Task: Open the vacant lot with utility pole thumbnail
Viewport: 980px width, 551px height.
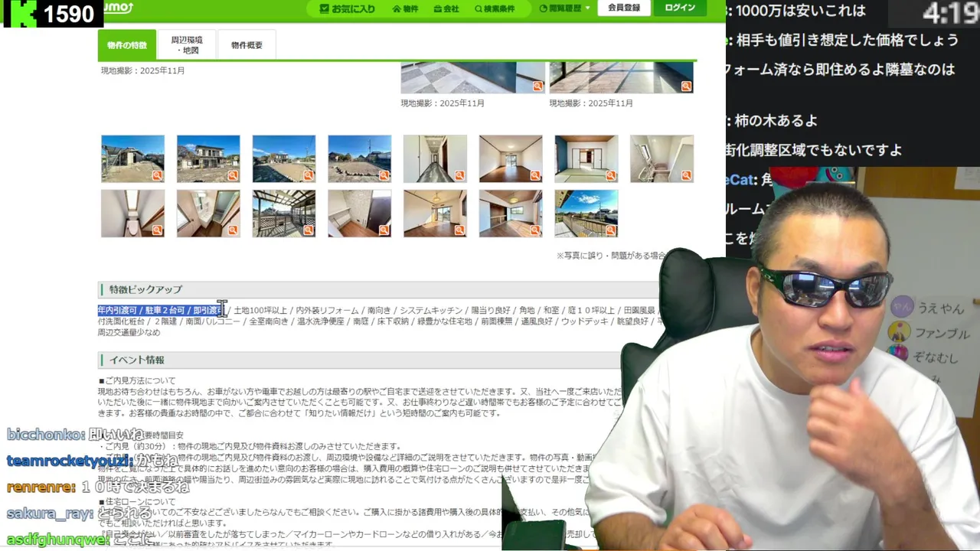Action: point(359,158)
